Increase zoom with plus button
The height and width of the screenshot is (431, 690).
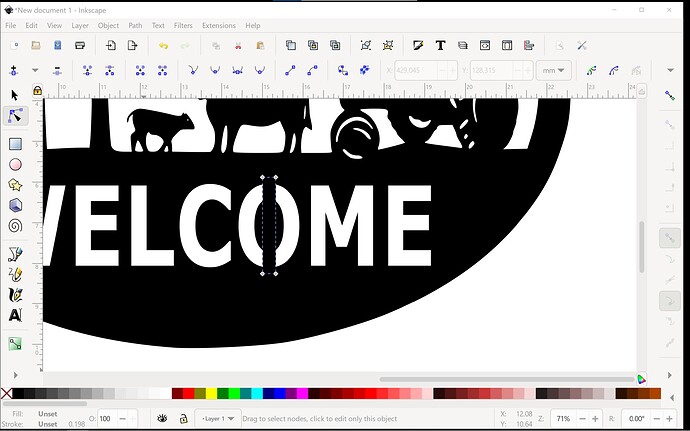tap(595, 419)
